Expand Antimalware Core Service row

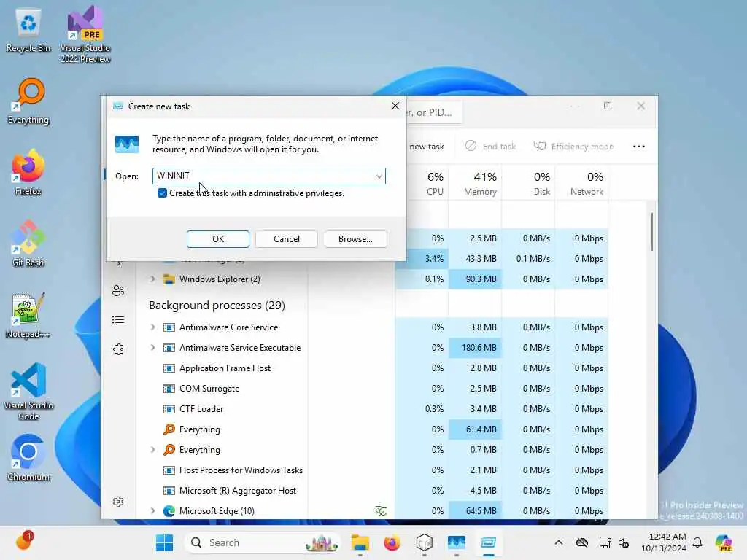[x=152, y=327]
